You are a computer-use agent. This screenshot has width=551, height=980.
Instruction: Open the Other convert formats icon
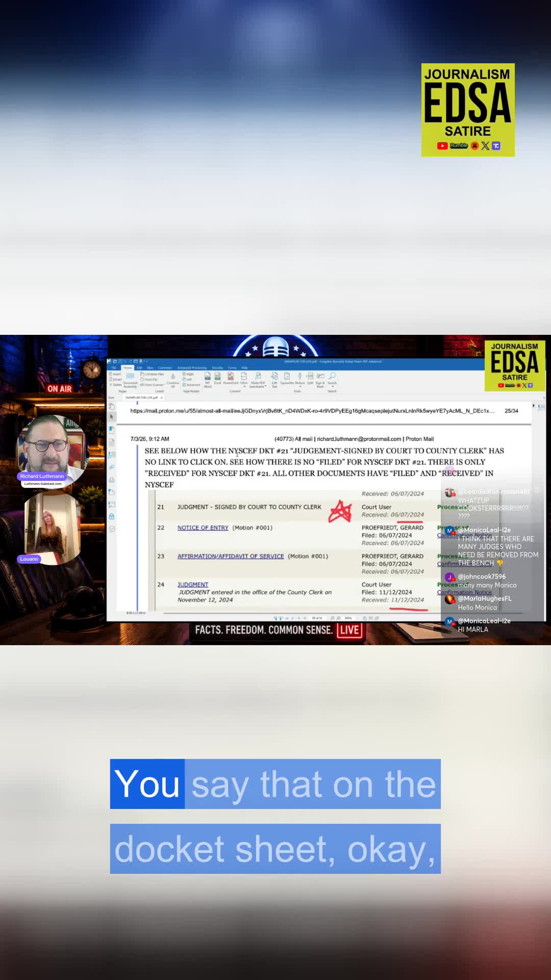click(x=244, y=377)
